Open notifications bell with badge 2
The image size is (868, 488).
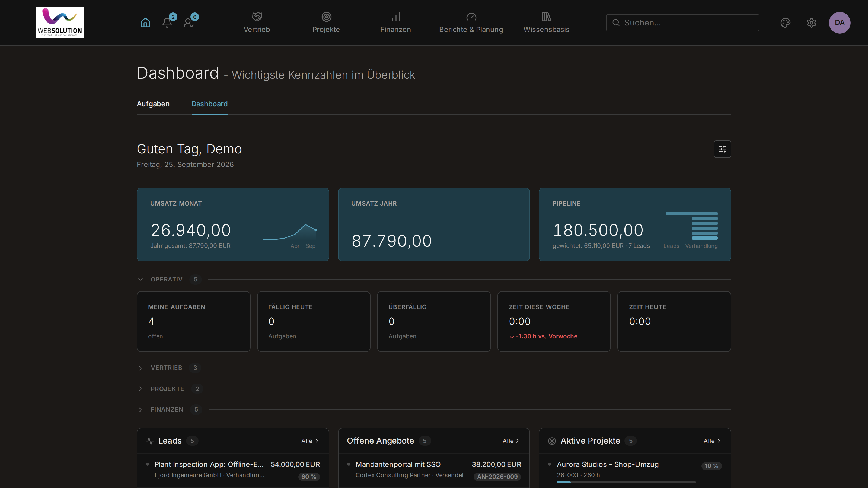167,22
